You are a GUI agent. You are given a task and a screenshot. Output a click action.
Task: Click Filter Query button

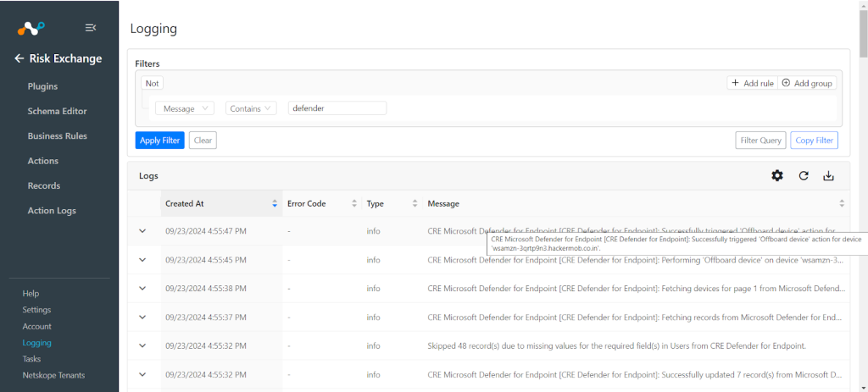pyautogui.click(x=760, y=141)
